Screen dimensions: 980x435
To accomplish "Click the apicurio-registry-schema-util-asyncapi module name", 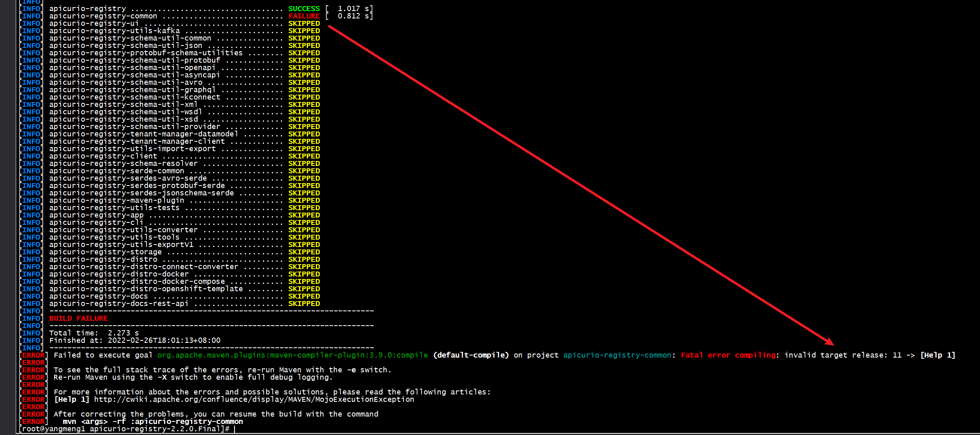I will (x=135, y=75).
